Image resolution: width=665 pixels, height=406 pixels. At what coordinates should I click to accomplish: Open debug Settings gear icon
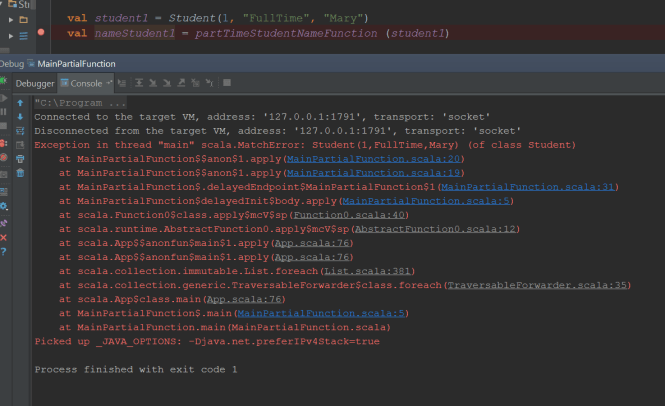coord(3,206)
